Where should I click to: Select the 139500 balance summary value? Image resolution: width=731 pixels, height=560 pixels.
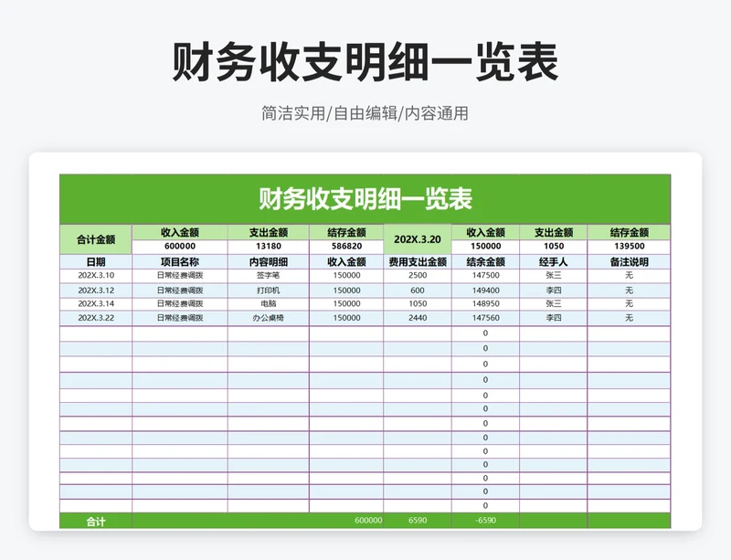click(x=629, y=246)
